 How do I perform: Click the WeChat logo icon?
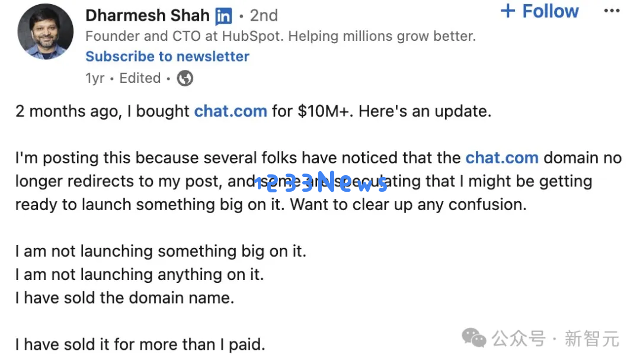(473, 338)
